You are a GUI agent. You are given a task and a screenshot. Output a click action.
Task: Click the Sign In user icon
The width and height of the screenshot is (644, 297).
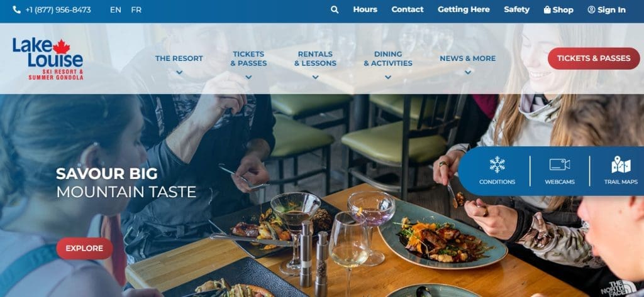pyautogui.click(x=591, y=10)
